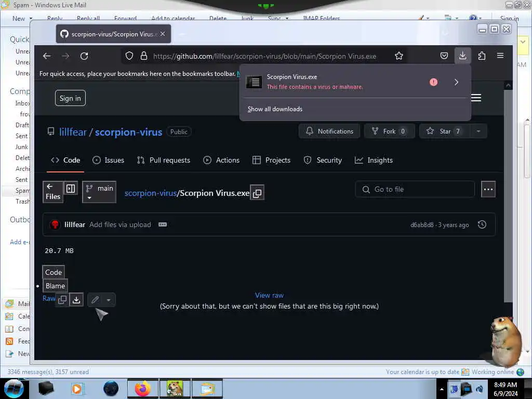Open the Actions tab
The image size is (532, 399).
[x=221, y=160]
